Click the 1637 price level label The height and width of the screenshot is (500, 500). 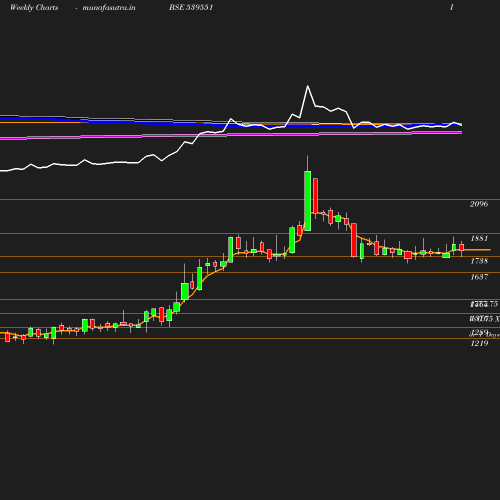[479, 277]
